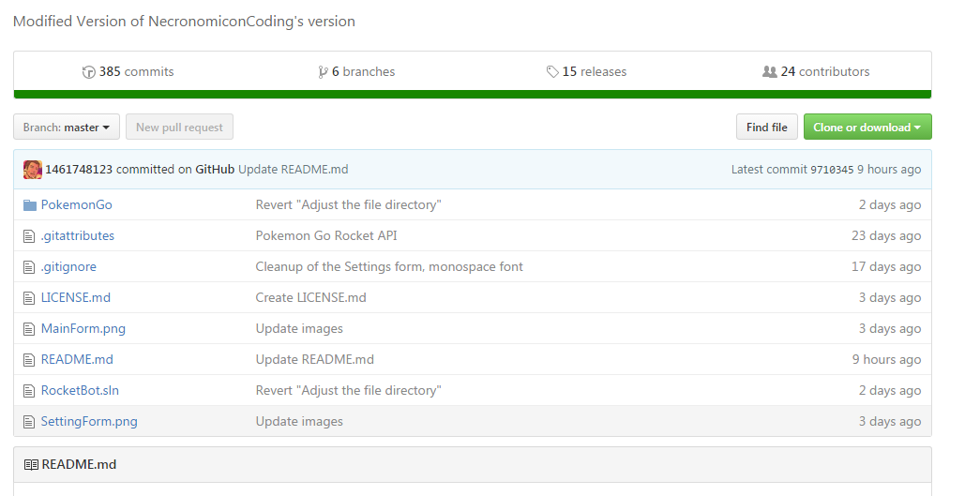
Task: Open the MainForm.png file
Action: coord(83,328)
